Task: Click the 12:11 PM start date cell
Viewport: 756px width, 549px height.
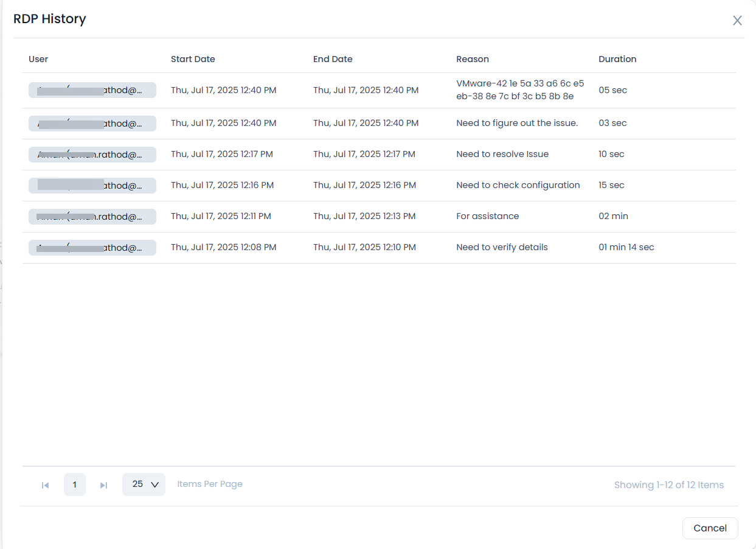Action: coord(221,216)
